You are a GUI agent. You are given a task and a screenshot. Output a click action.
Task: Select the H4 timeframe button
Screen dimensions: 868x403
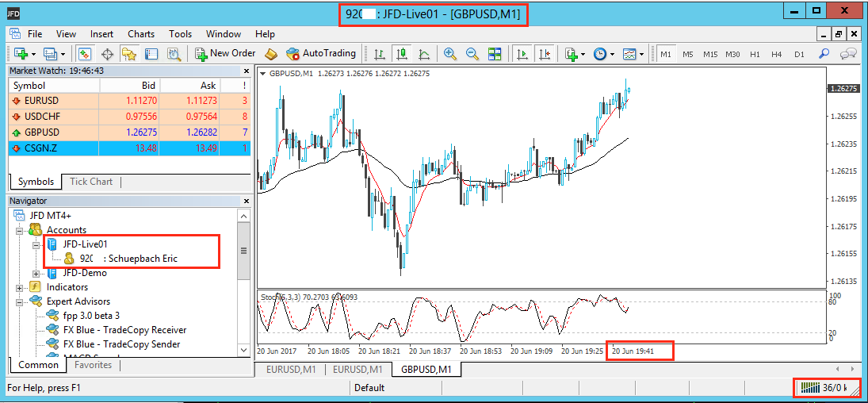point(776,53)
